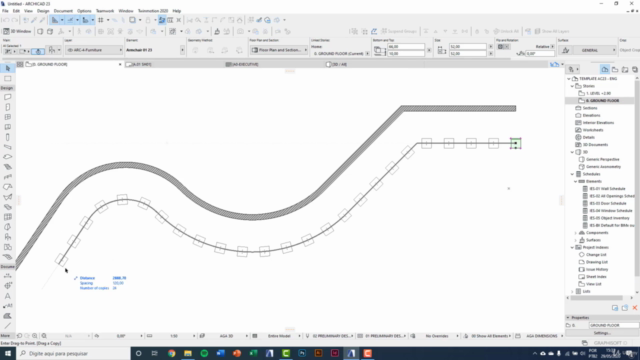The image size is (640, 360).
Task: Open the File menu
Action: coord(5,11)
